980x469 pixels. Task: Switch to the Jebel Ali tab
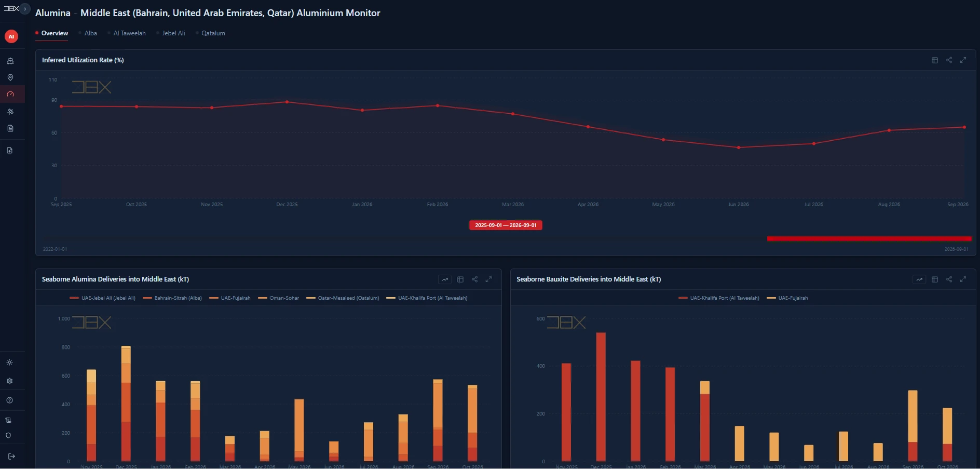(x=173, y=33)
